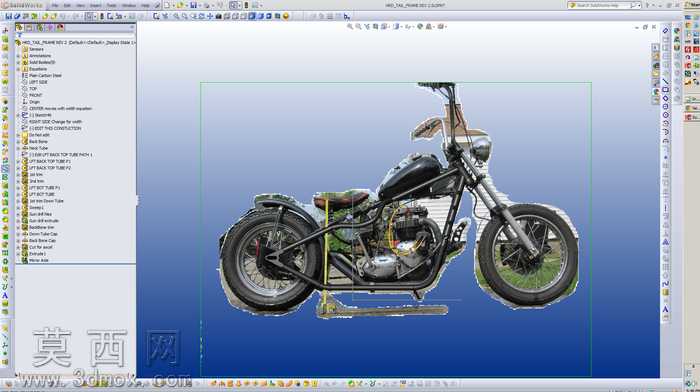Open the Window menu
Screen dimensions: 700x392
pyautogui.click(x=129, y=6)
